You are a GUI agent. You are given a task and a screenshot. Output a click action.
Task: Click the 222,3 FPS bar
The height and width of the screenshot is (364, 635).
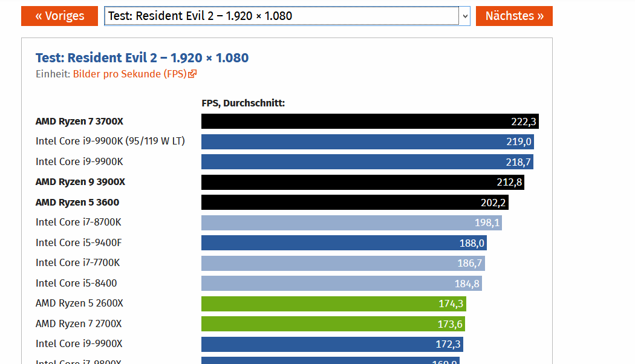tap(370, 122)
